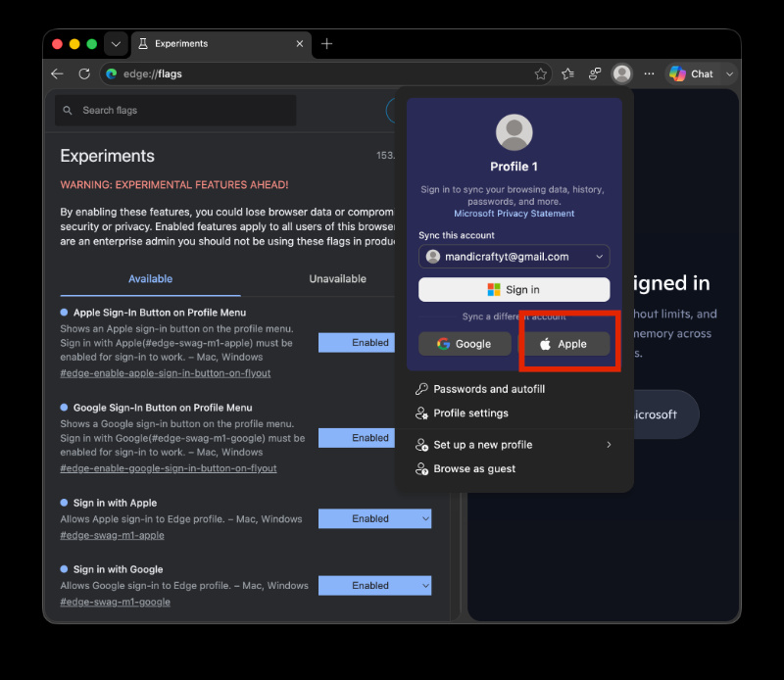This screenshot has height=680, width=784.
Task: Go back using the back arrow
Action: pos(58,74)
